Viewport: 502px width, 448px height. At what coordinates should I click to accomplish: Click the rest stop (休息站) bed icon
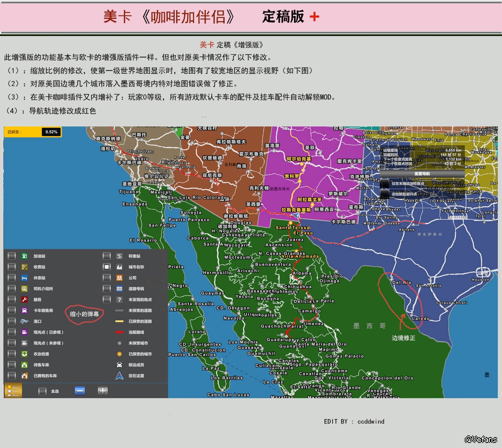coord(24,278)
